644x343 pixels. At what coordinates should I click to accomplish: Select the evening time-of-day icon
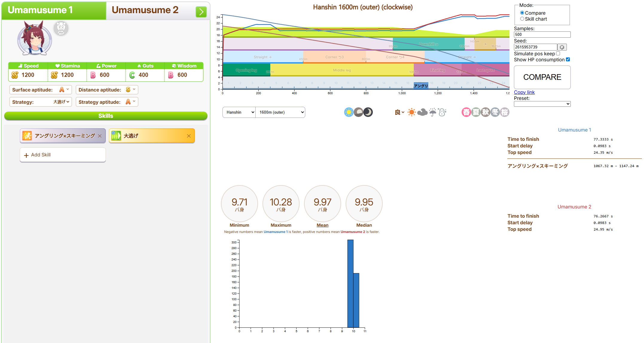tap(358, 112)
